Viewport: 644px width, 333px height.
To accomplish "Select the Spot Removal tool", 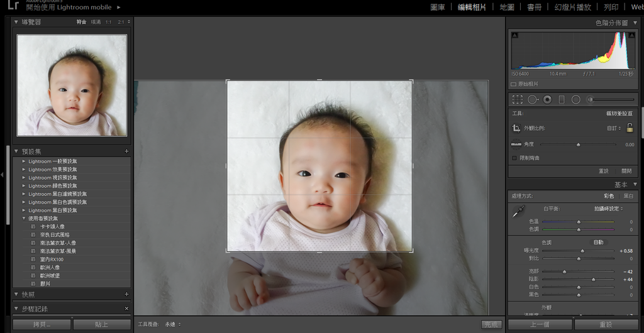I will (533, 99).
